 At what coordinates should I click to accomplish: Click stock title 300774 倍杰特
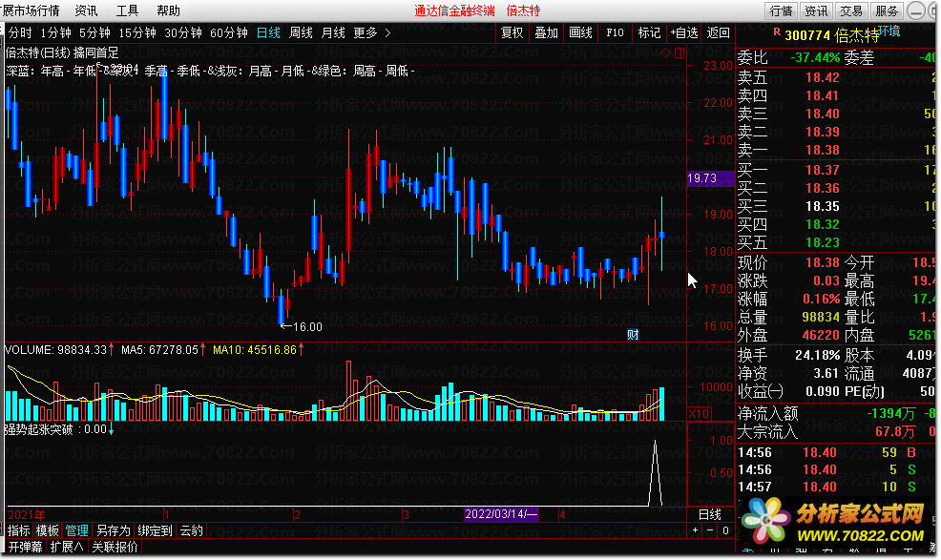[x=831, y=36]
